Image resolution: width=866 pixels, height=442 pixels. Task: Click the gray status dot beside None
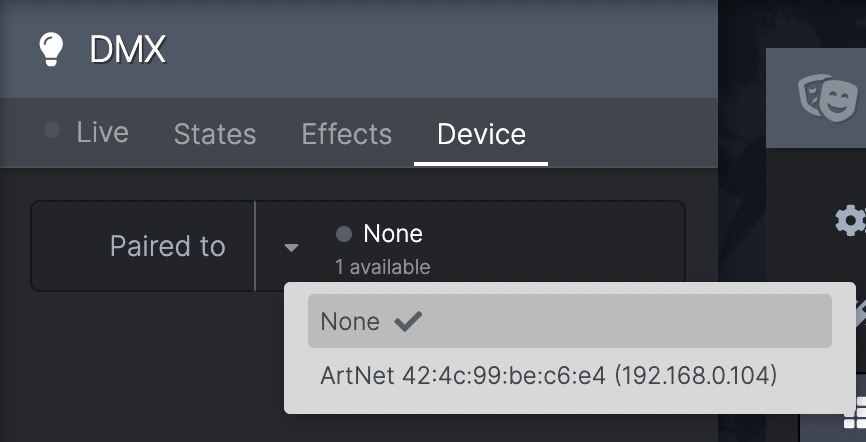coord(344,234)
